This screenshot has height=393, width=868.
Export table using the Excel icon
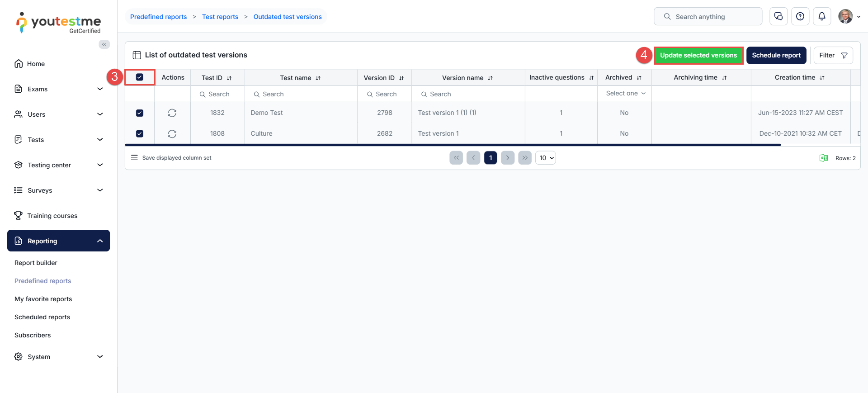pyautogui.click(x=824, y=158)
